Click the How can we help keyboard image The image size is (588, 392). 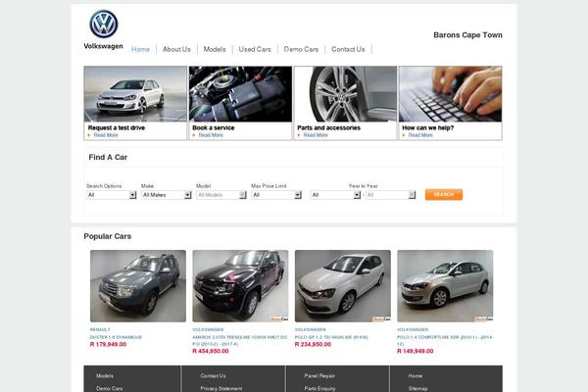point(451,94)
